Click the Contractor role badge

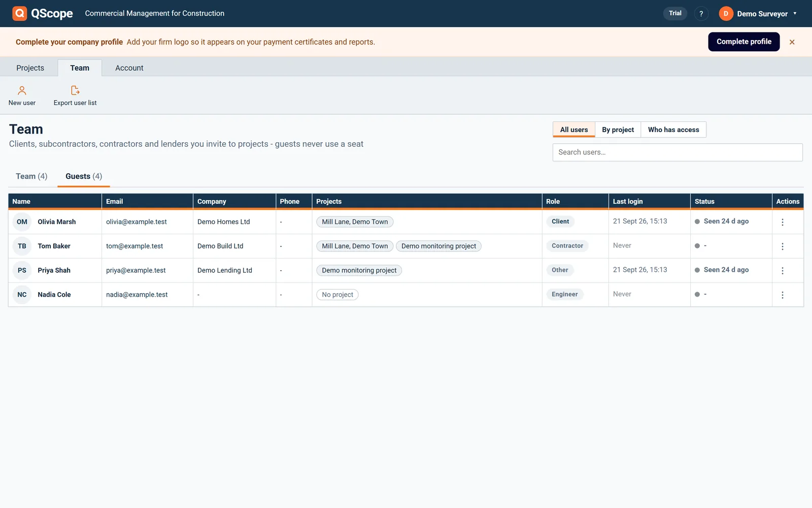pos(567,246)
